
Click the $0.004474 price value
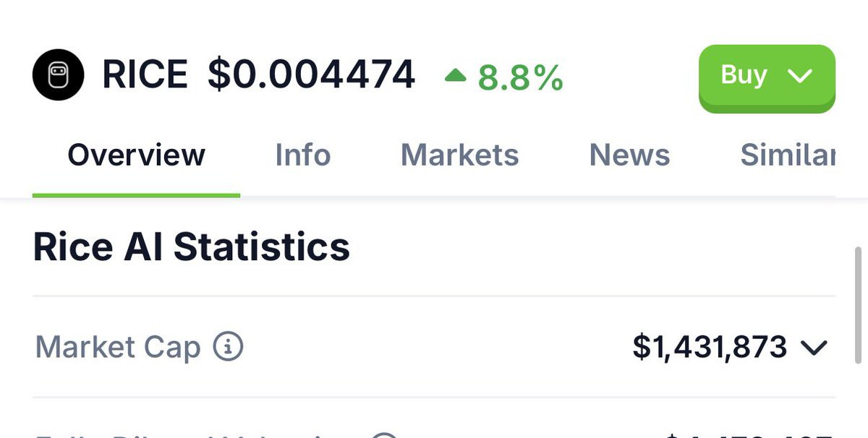[x=312, y=74]
